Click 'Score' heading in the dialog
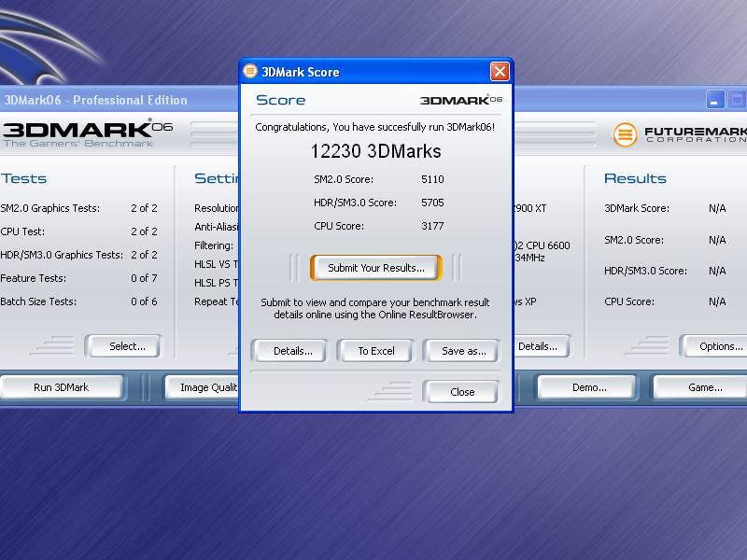747x560 pixels. pyautogui.click(x=281, y=100)
